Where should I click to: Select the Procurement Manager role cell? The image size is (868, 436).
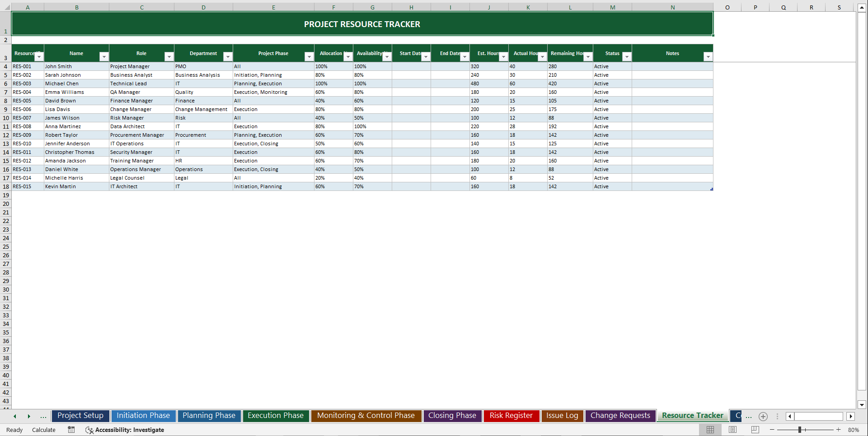141,135
